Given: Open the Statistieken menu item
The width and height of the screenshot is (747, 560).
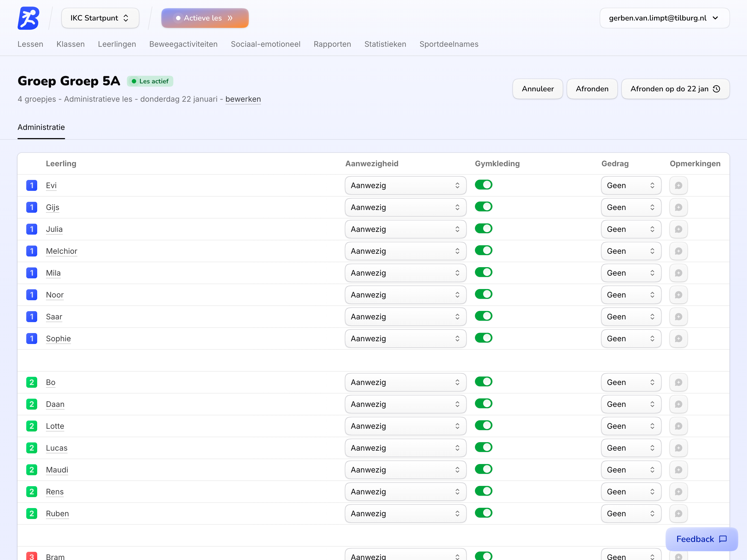Looking at the screenshot, I should point(385,44).
